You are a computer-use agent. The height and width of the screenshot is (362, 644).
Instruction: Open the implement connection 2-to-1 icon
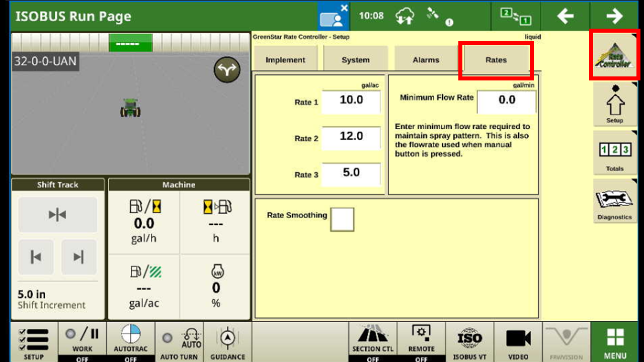516,16
